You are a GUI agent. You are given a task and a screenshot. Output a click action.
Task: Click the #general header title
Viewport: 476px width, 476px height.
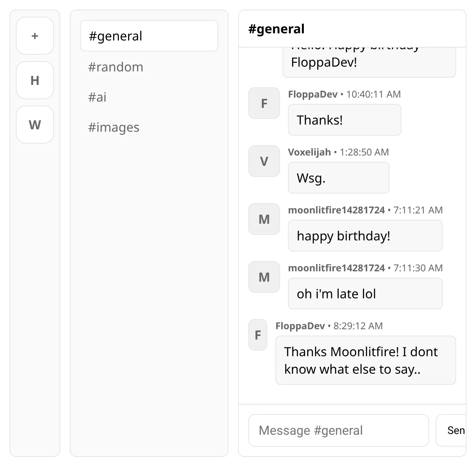(276, 29)
